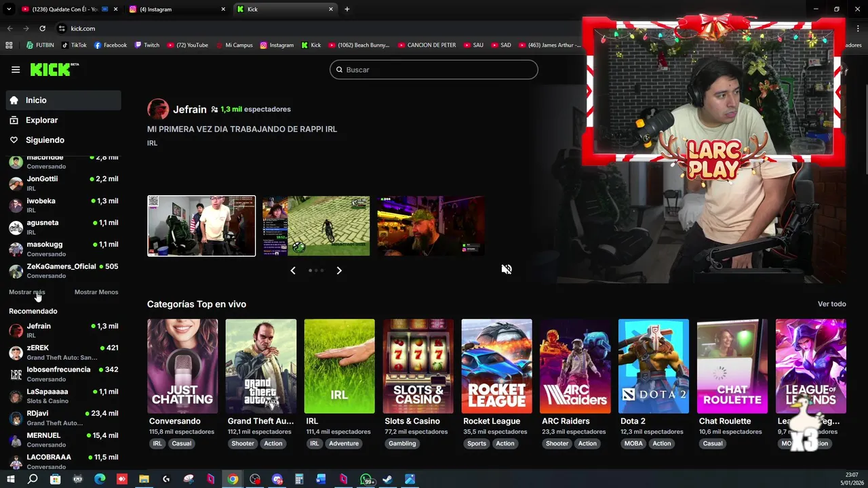Open Jefrain in Recomendado list
The width and height of the screenshot is (868, 488).
(64, 330)
